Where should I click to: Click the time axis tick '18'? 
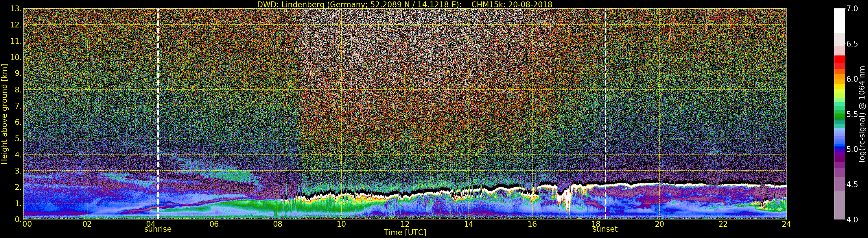(x=596, y=224)
